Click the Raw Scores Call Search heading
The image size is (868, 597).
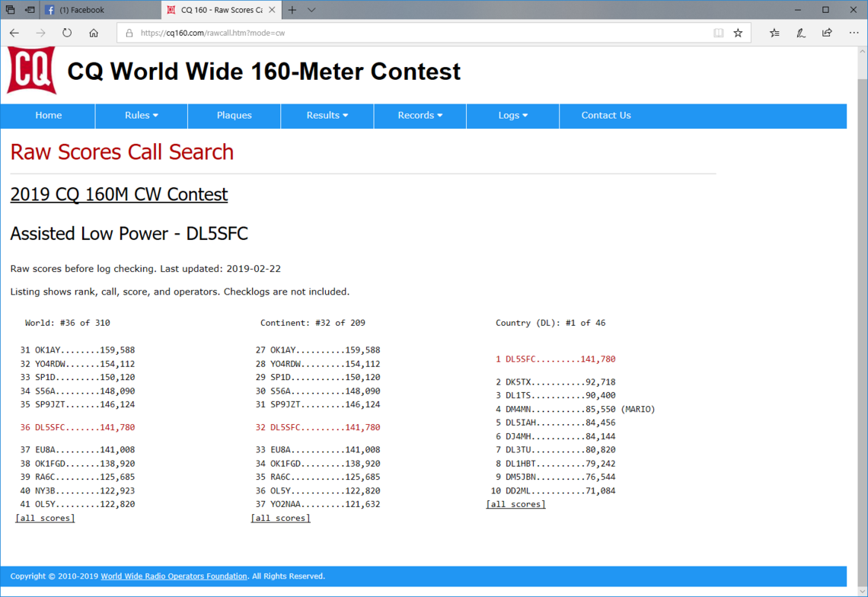click(122, 152)
